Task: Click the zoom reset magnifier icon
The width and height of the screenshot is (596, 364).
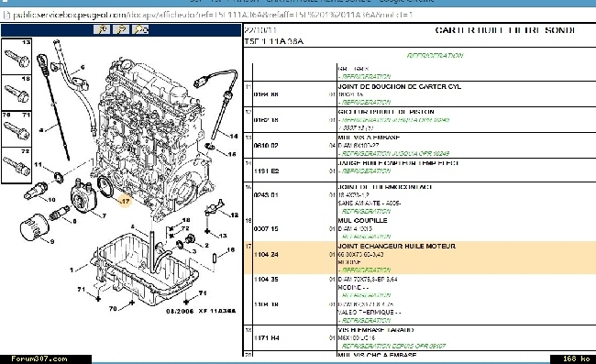Action: point(140,29)
